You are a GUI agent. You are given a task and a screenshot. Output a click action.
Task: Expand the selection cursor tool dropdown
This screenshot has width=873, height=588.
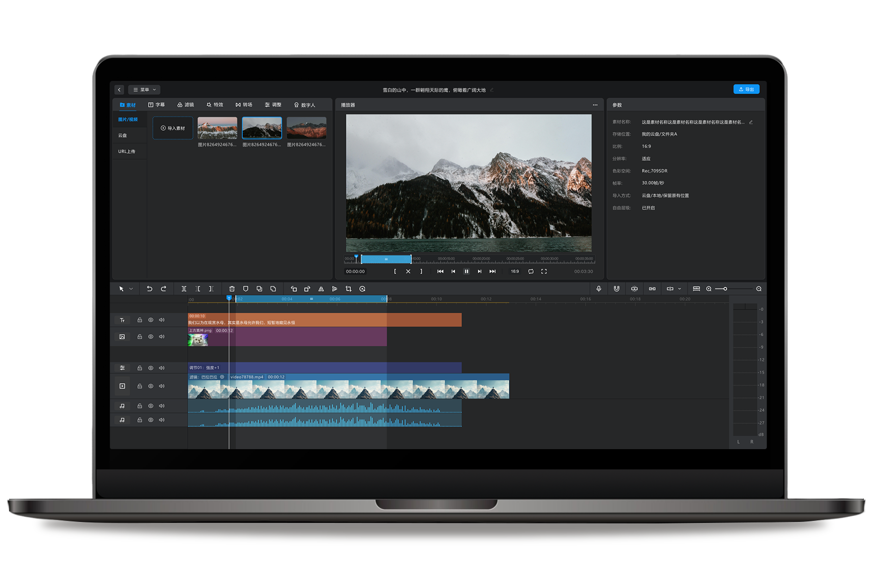pos(131,289)
